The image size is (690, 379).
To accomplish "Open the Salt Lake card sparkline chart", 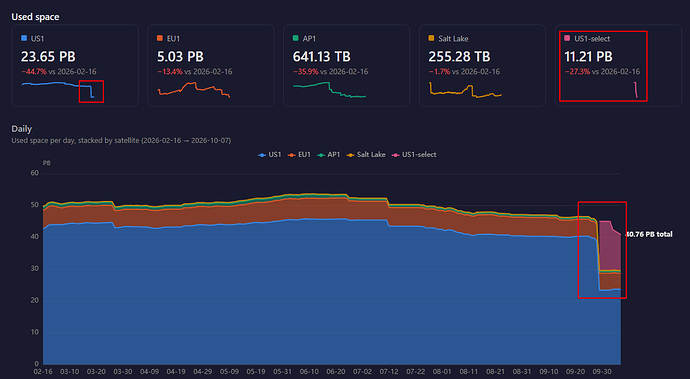I will tap(466, 89).
